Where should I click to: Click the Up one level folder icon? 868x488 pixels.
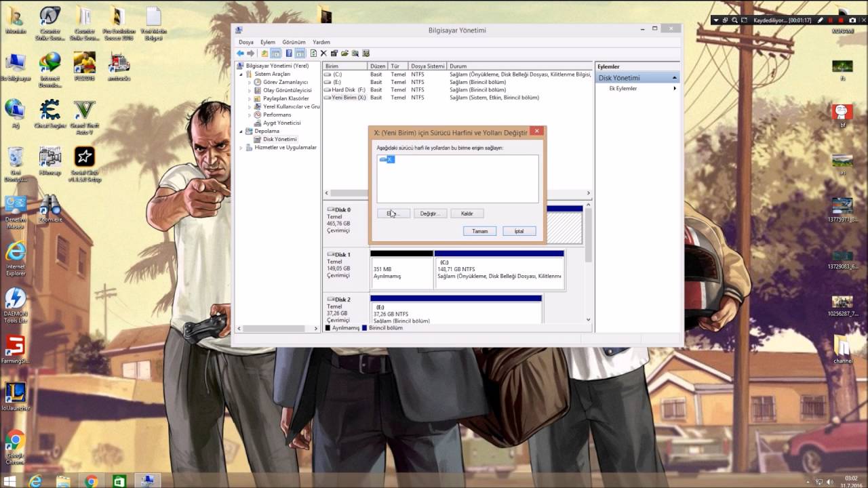coord(264,53)
